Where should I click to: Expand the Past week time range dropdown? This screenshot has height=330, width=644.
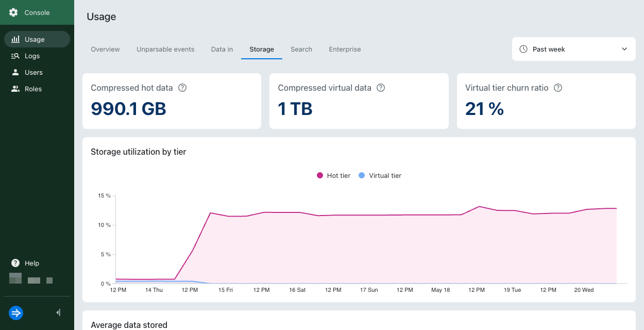(x=574, y=49)
